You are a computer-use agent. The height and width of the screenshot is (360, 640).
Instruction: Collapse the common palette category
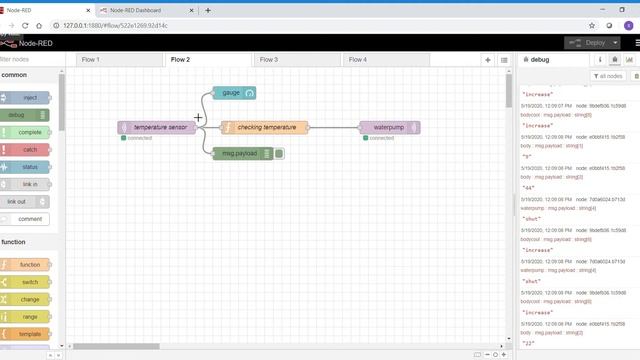29,75
